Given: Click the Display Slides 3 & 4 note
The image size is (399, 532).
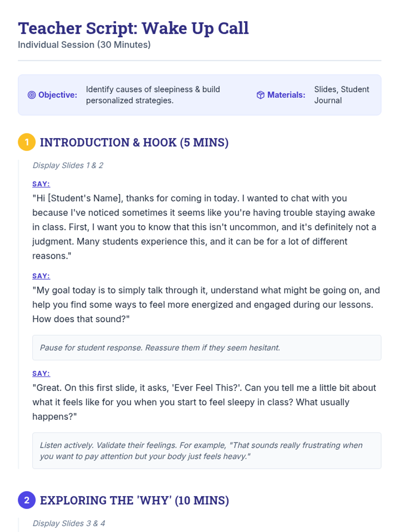Looking at the screenshot, I should click(69, 523).
